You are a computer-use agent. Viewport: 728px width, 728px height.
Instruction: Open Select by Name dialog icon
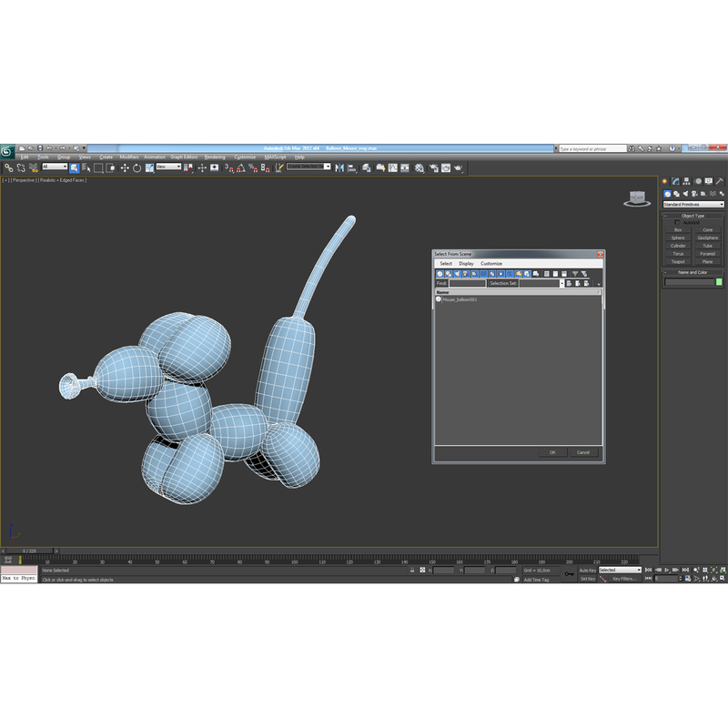[87, 168]
